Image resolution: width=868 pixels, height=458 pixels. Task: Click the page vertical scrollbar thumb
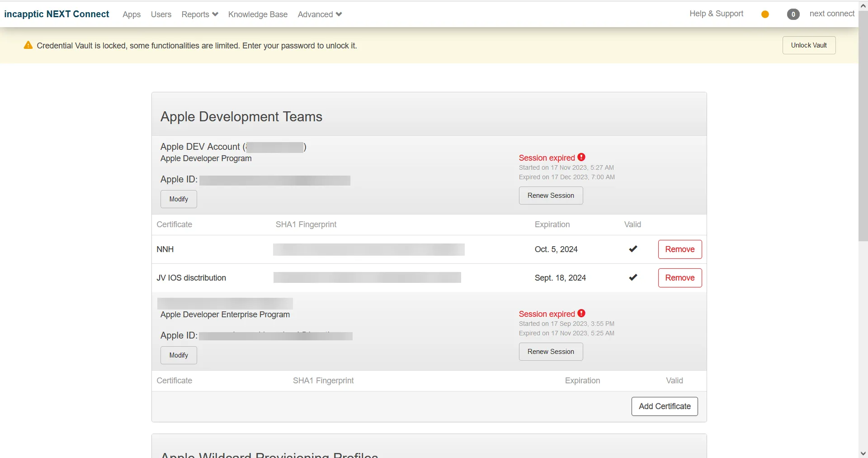click(x=863, y=127)
